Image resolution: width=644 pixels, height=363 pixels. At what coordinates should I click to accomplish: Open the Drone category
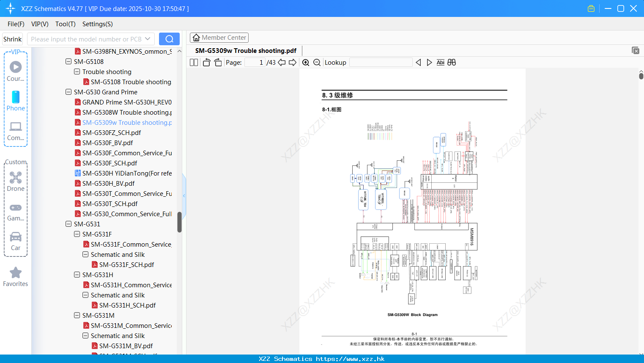point(16,181)
